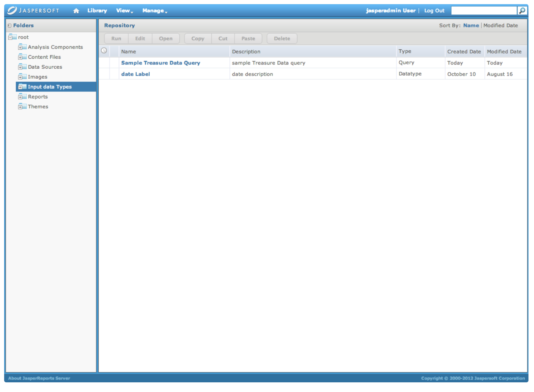This screenshot has width=534, height=392.
Task: Click the magnifier search icon
Action: [522, 11]
